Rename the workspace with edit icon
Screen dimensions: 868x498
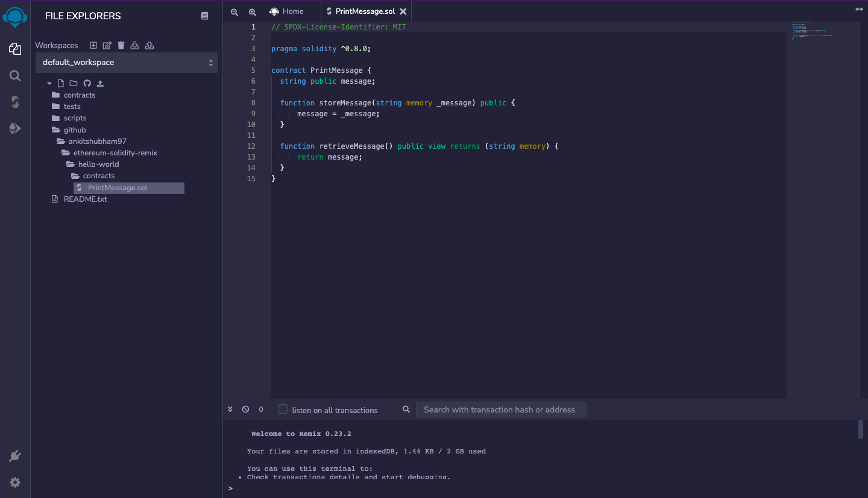(107, 45)
